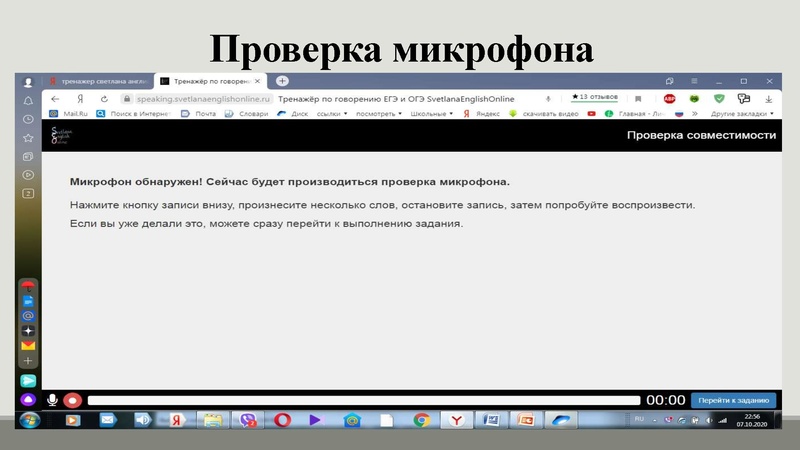Expand the 'Школьные' bookmarks folder
The height and width of the screenshot is (450, 800).
coord(432,114)
